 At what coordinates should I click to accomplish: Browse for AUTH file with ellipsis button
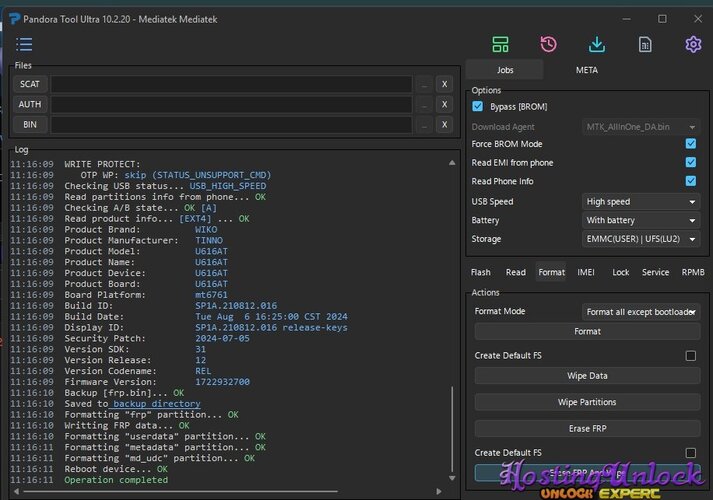tap(424, 104)
